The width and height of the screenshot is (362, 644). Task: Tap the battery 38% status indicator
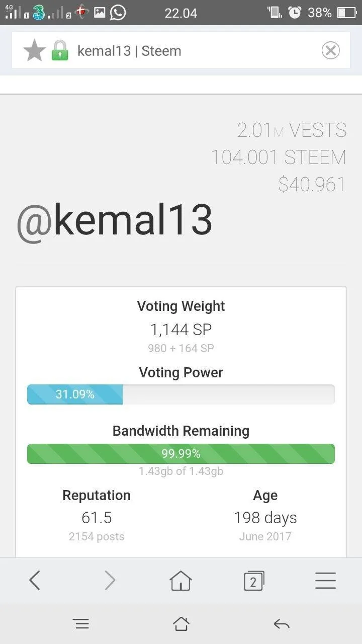coord(332,13)
